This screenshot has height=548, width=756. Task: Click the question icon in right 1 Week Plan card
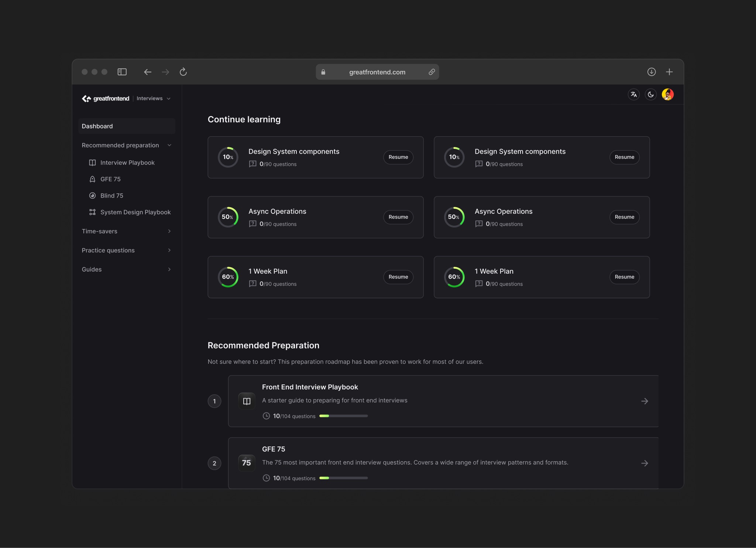pyautogui.click(x=479, y=284)
